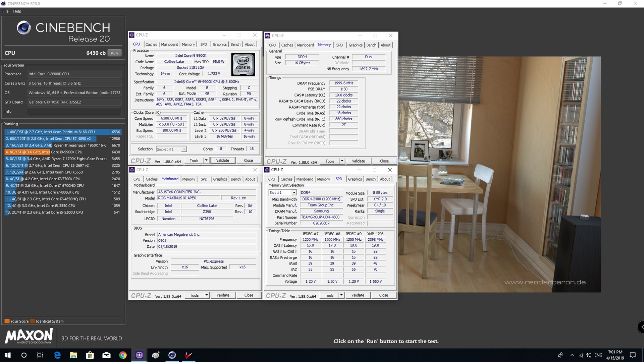Expand Tools arrow in Mainboard window
Screen dimensions: 644x362
tap(207, 295)
